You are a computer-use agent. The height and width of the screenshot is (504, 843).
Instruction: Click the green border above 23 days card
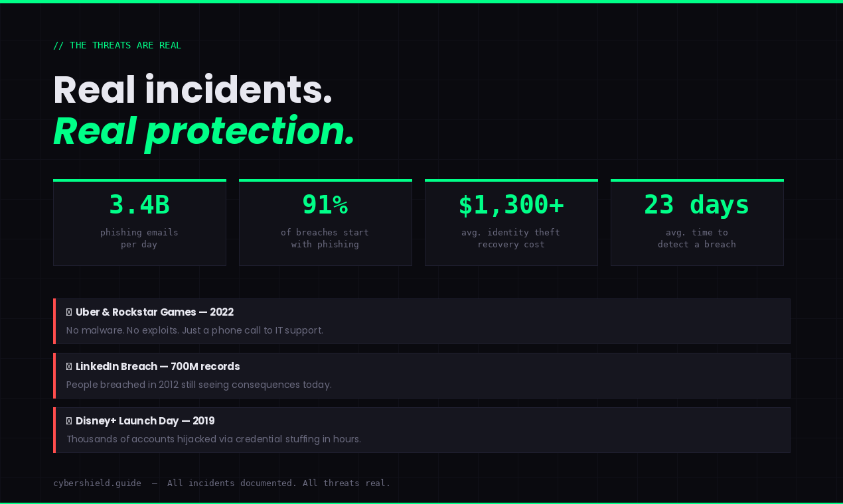tap(697, 180)
